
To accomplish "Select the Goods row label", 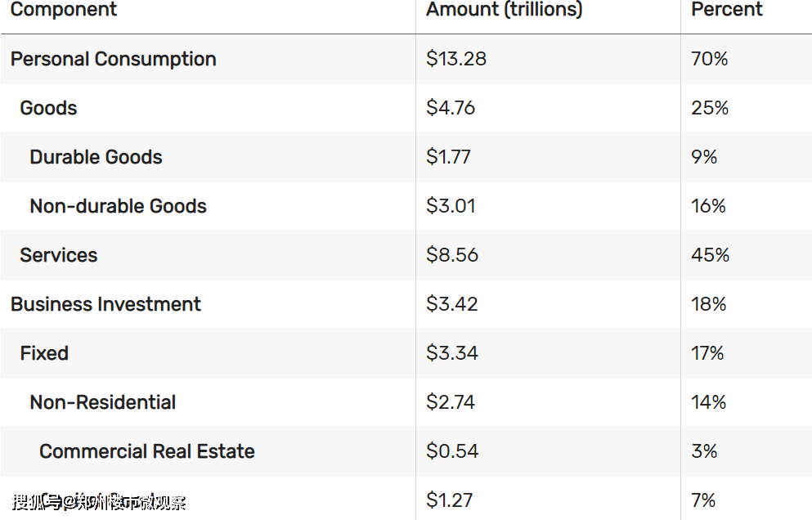I will coord(48,108).
